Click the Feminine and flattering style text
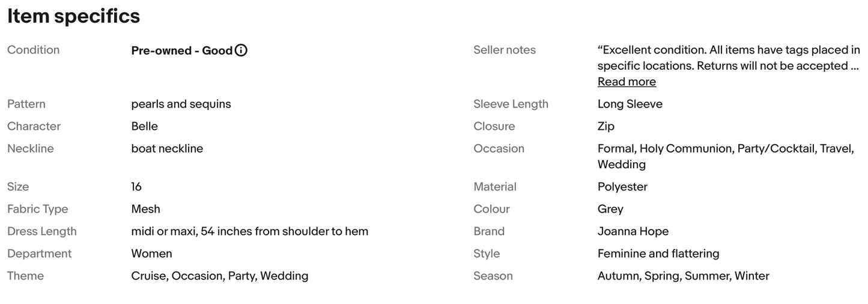The image size is (868, 304). pos(658,254)
